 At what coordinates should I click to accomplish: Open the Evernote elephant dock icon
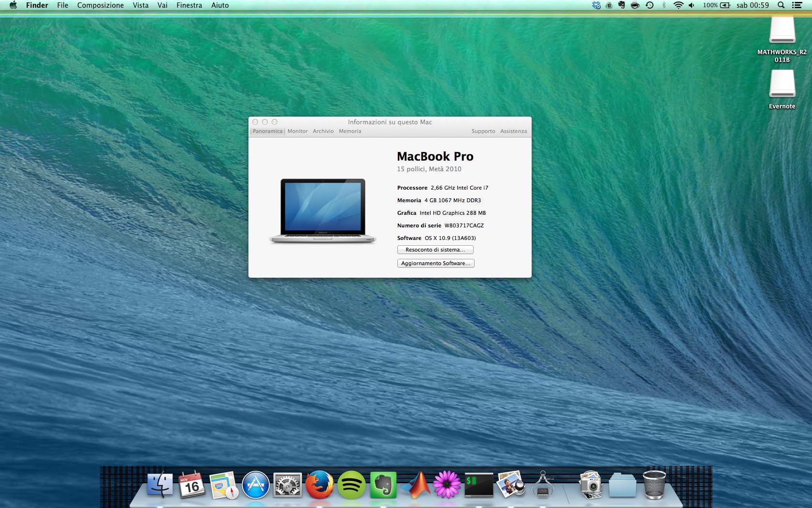click(x=383, y=485)
